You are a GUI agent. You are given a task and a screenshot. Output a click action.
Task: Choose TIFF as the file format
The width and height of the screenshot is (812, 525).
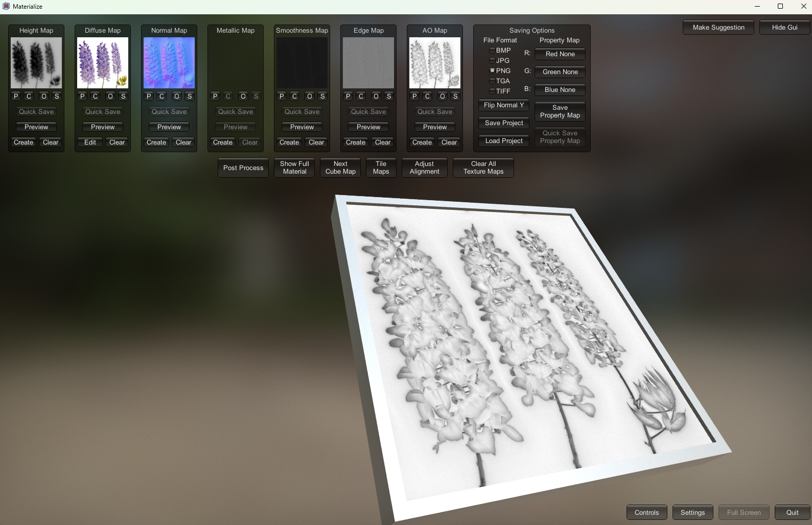(493, 91)
